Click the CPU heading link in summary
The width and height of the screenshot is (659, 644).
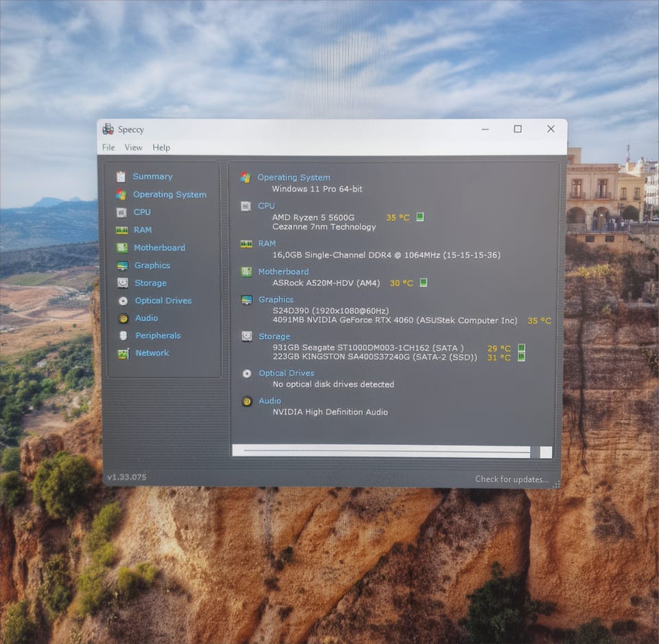pos(266,206)
